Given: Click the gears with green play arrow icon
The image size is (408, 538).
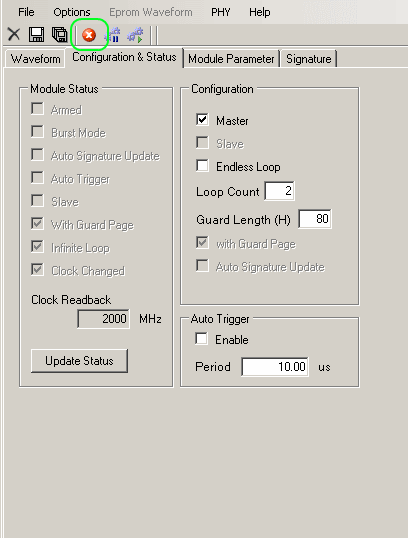Looking at the screenshot, I should (x=135, y=35).
